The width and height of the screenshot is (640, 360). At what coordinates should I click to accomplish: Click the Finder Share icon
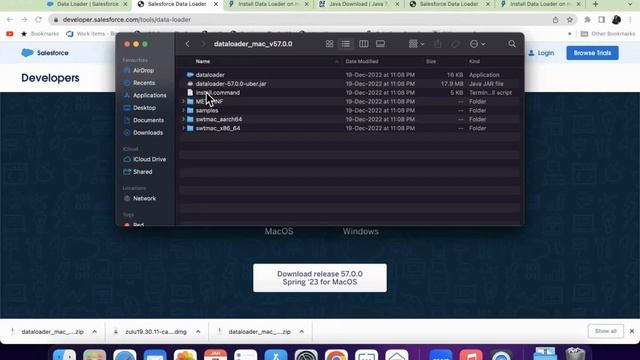(x=438, y=44)
